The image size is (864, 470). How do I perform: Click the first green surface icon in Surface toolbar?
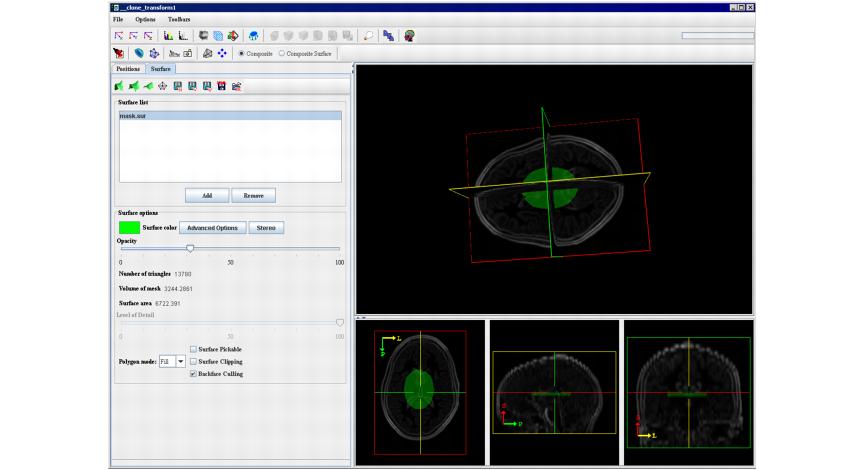point(119,86)
